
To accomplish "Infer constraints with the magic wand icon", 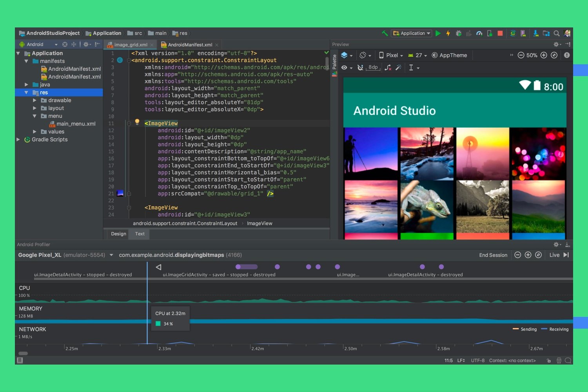I will [398, 67].
